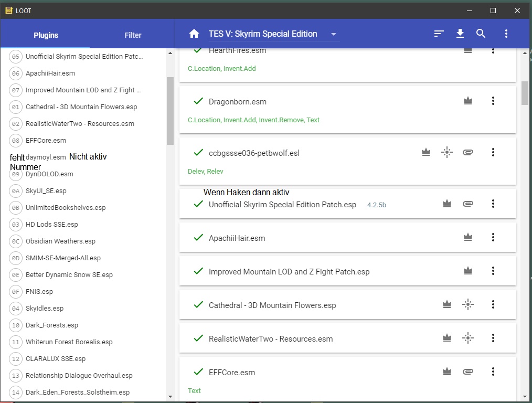Click the Sort plugins icon in toolbar

(x=439, y=34)
